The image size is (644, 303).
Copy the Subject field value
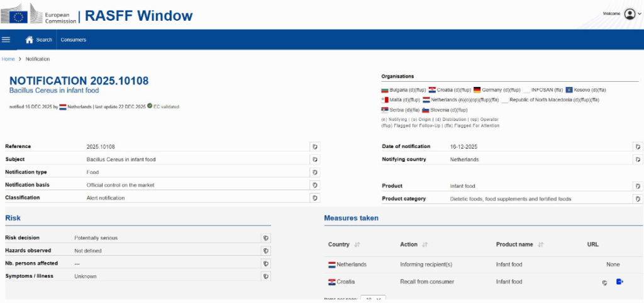coord(314,159)
